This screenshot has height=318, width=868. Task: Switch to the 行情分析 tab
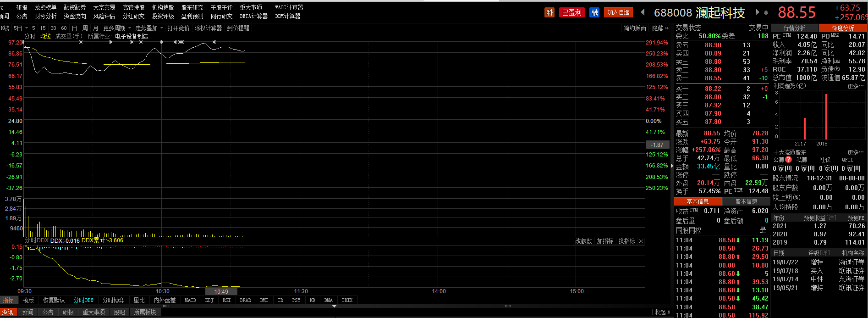pyautogui.click(x=794, y=28)
